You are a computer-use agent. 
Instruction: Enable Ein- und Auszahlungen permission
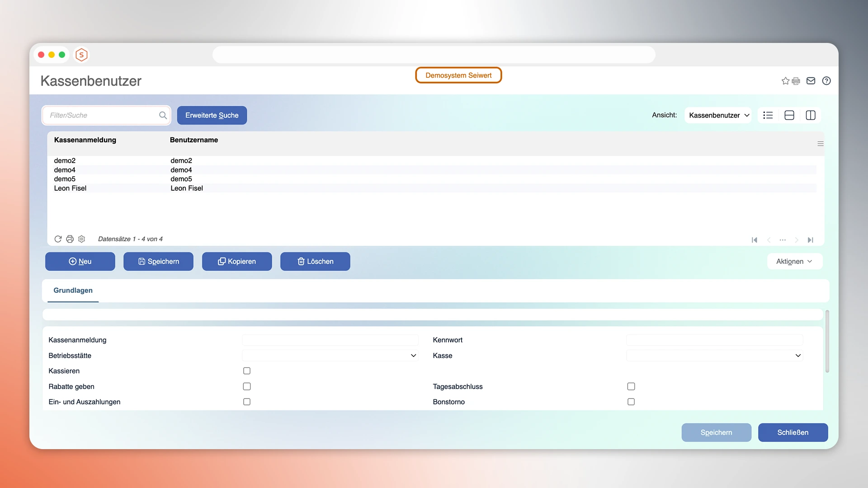click(x=246, y=402)
